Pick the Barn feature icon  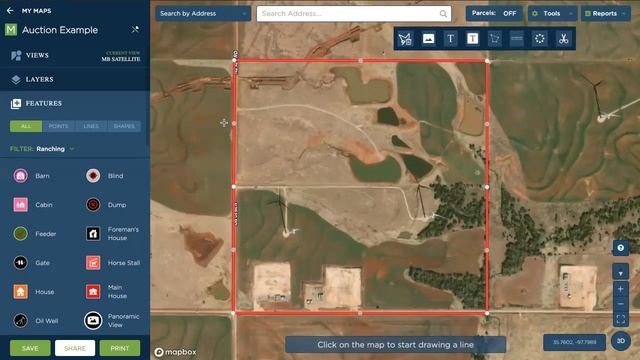click(x=20, y=176)
